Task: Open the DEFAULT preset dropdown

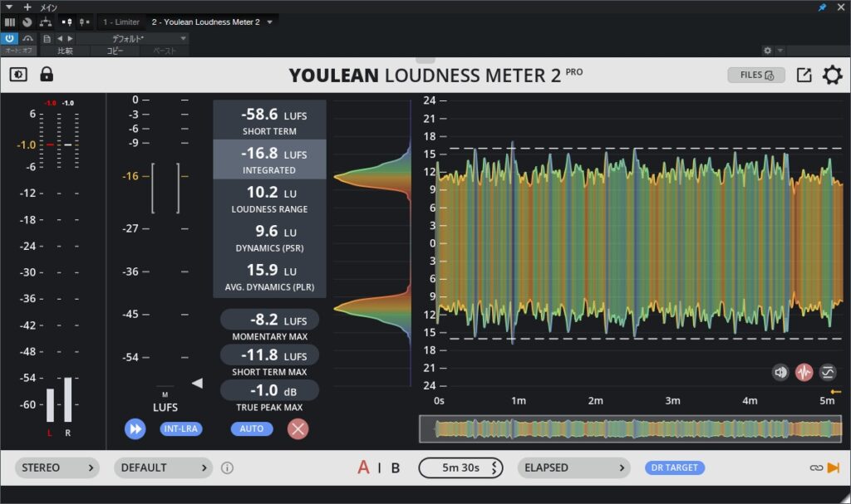Action: (164, 467)
